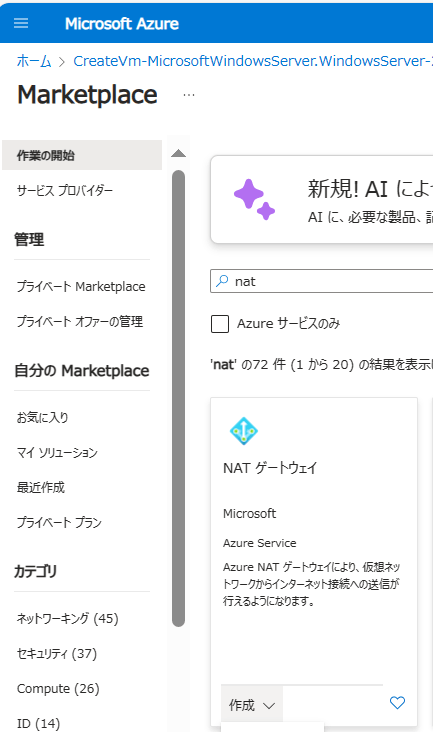Click the NAT Gateway service icon
This screenshot has width=433, height=732.
[x=244, y=430]
